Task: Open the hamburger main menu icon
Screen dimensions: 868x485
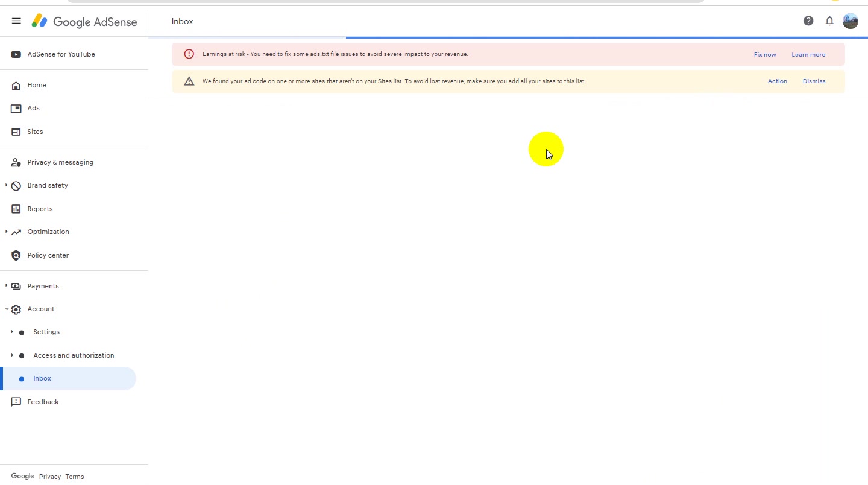Action: [16, 21]
